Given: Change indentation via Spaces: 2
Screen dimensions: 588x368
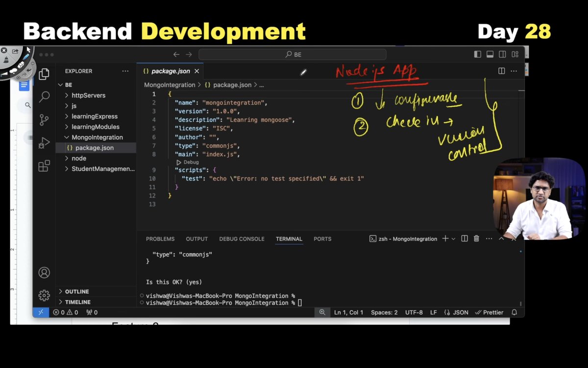Looking at the screenshot, I should (384, 313).
